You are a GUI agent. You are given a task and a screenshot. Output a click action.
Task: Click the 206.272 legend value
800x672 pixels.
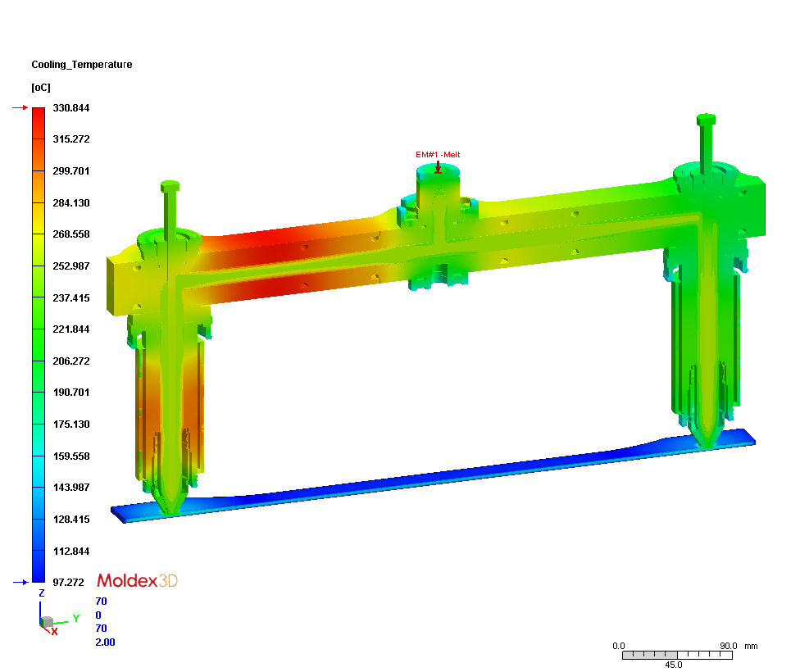click(x=71, y=361)
